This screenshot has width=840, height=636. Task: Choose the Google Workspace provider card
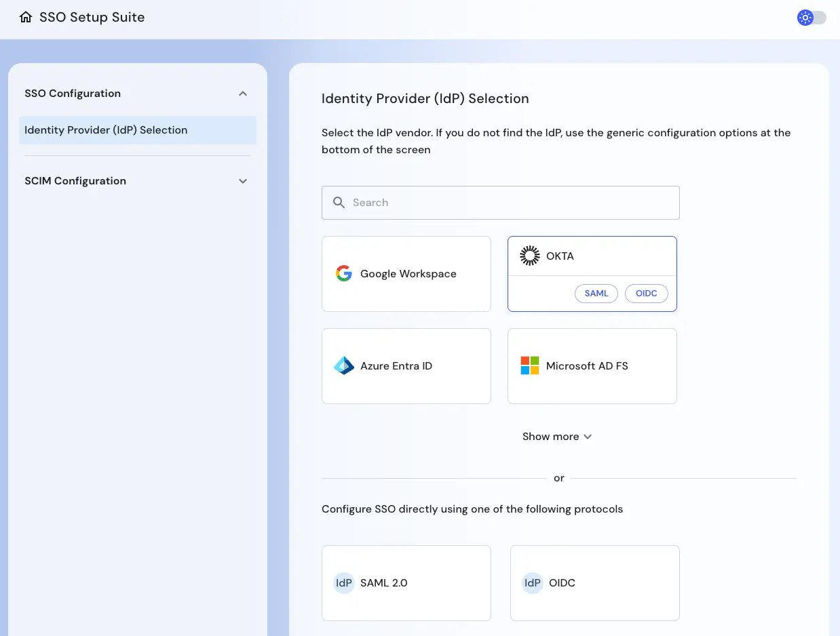406,274
